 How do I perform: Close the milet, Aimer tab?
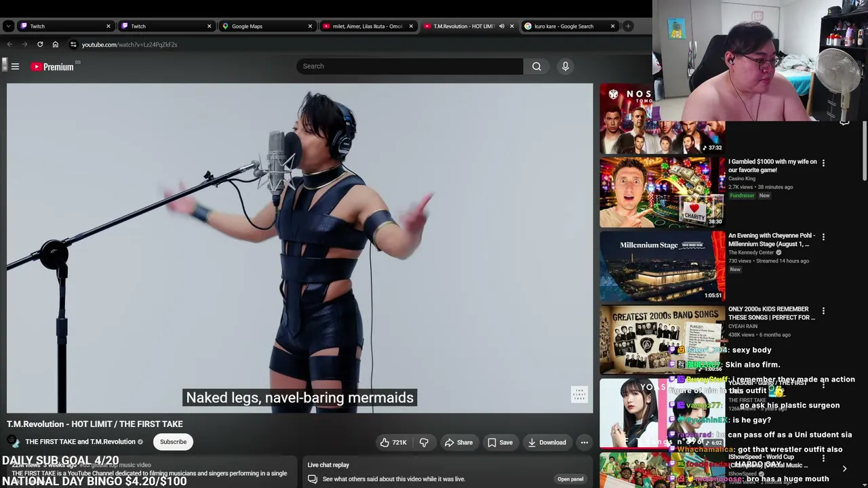[x=411, y=26]
